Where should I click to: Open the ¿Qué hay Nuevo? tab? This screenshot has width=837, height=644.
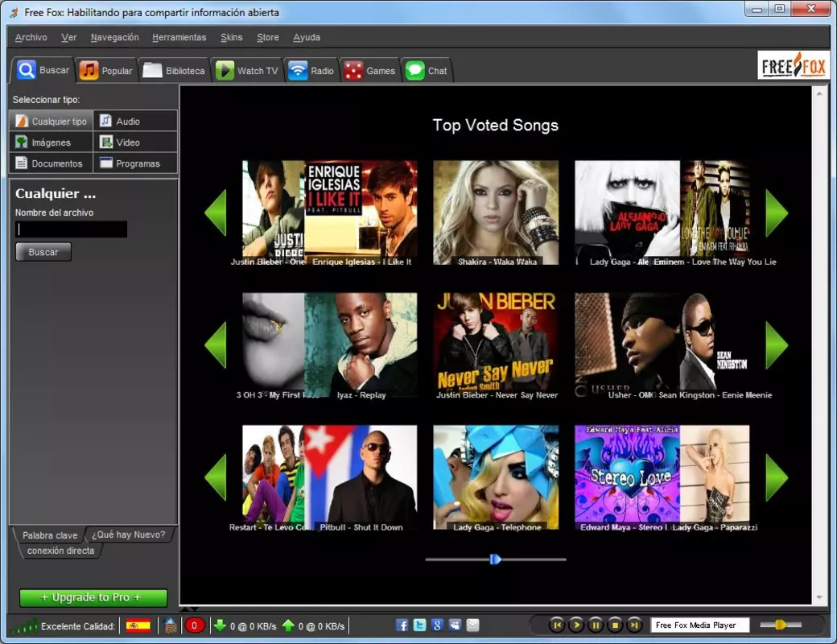[129, 535]
